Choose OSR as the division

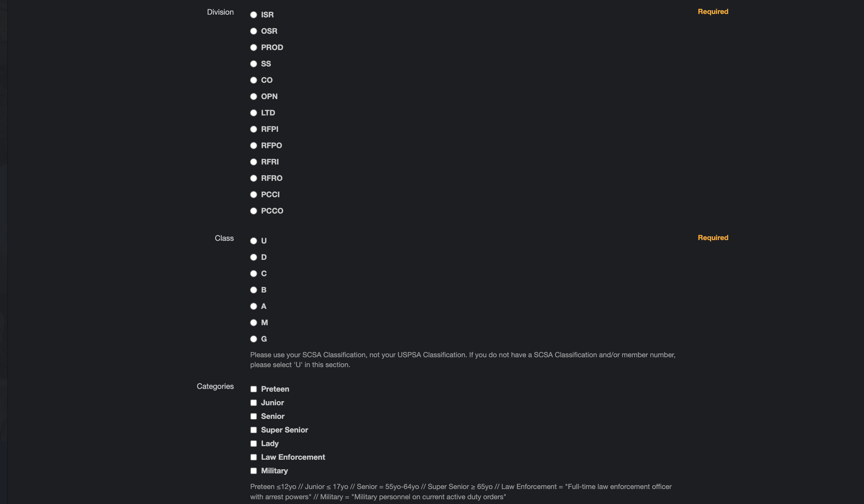pyautogui.click(x=253, y=31)
